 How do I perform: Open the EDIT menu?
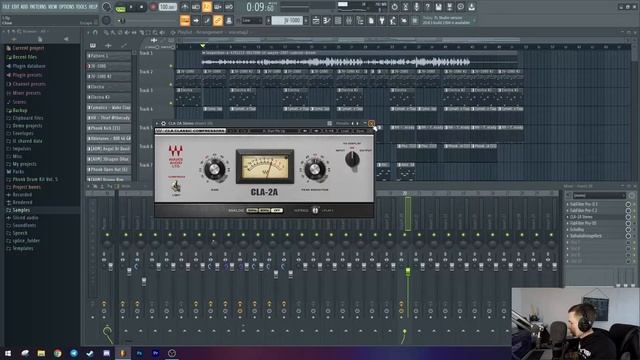(x=15, y=7)
